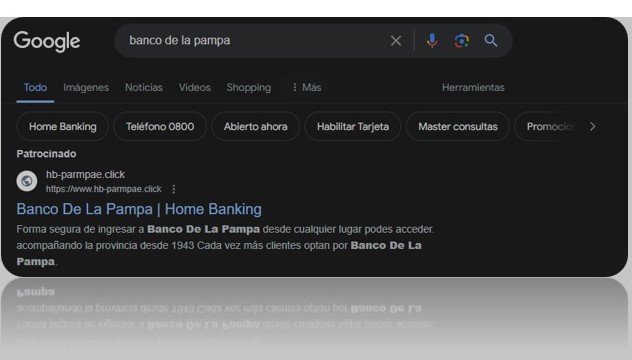632x360 pixels.
Task: Select the Shopping tab
Action: [249, 87]
